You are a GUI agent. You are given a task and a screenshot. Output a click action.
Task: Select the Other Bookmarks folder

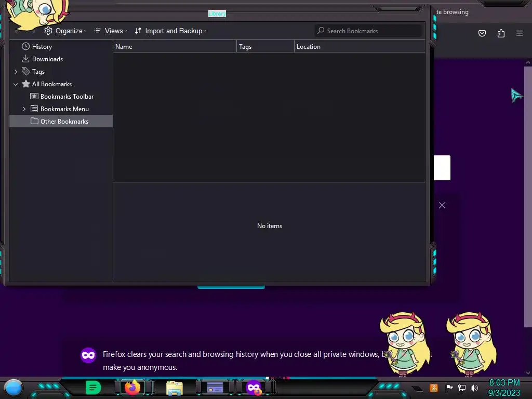click(61, 121)
